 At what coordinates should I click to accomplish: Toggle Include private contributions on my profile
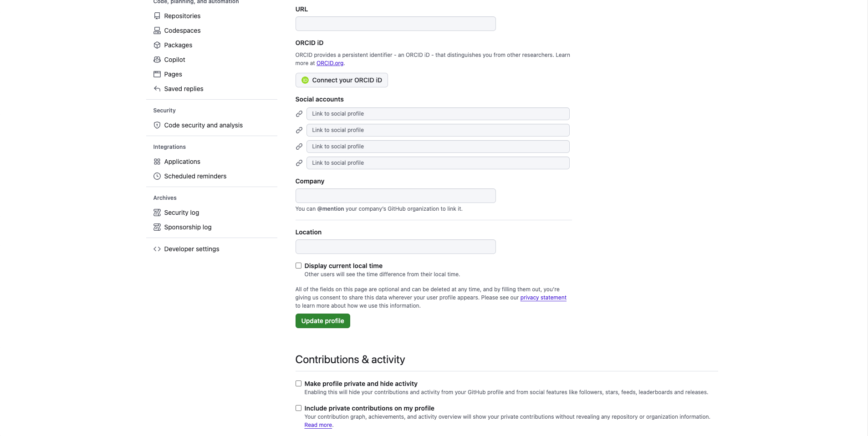299,408
